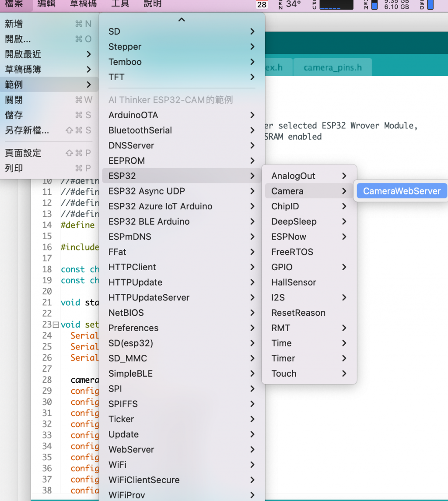Open the 說明 menu in menu bar
The image size is (448, 501).
(x=153, y=4)
